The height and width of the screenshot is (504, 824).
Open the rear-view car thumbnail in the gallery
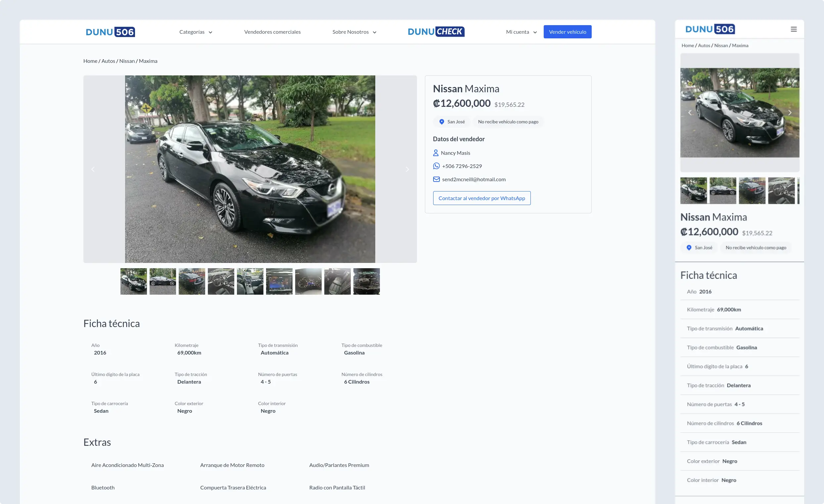192,281
